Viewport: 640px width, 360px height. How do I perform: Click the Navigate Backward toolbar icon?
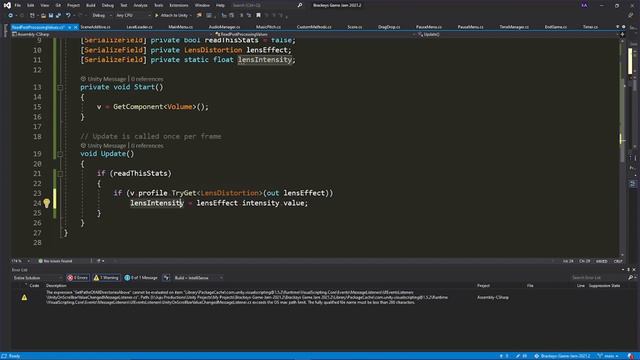point(11,16)
